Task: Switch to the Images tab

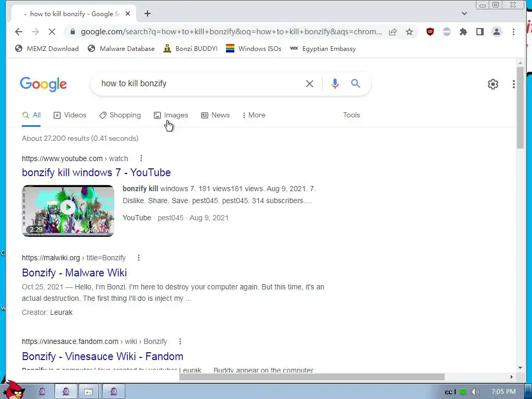Action: click(x=171, y=115)
